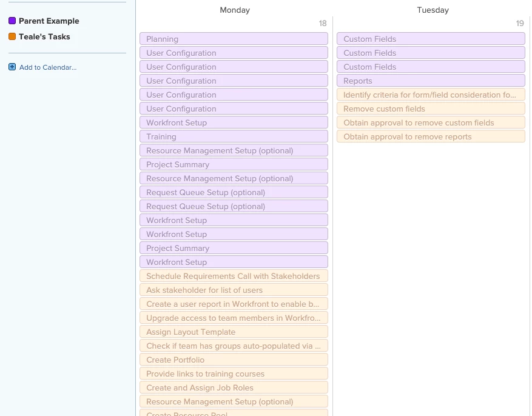The height and width of the screenshot is (416, 532).
Task: Select Schedule Requirements Call with Stakeholders task
Action: pos(234,276)
